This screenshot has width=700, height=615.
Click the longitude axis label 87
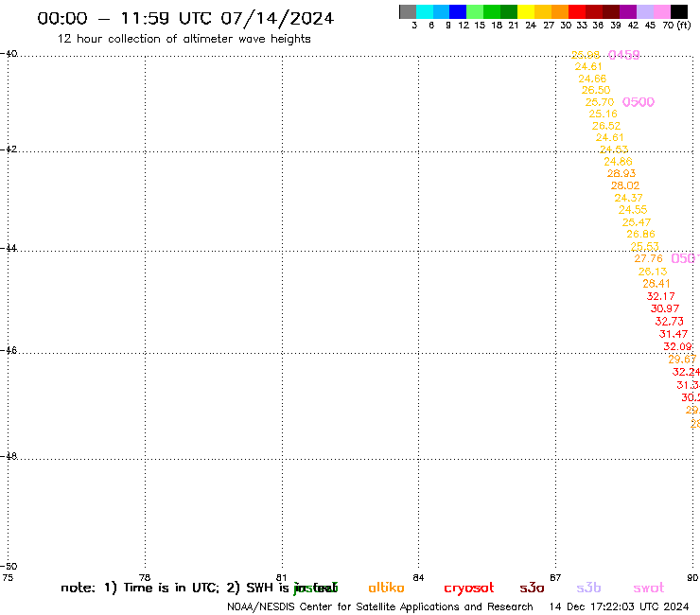[555, 577]
